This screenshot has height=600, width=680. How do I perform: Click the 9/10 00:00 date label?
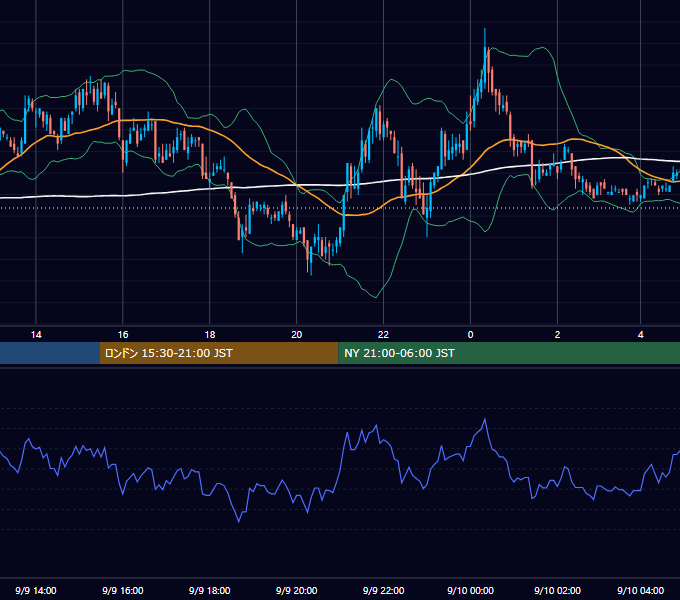pyautogui.click(x=471, y=590)
